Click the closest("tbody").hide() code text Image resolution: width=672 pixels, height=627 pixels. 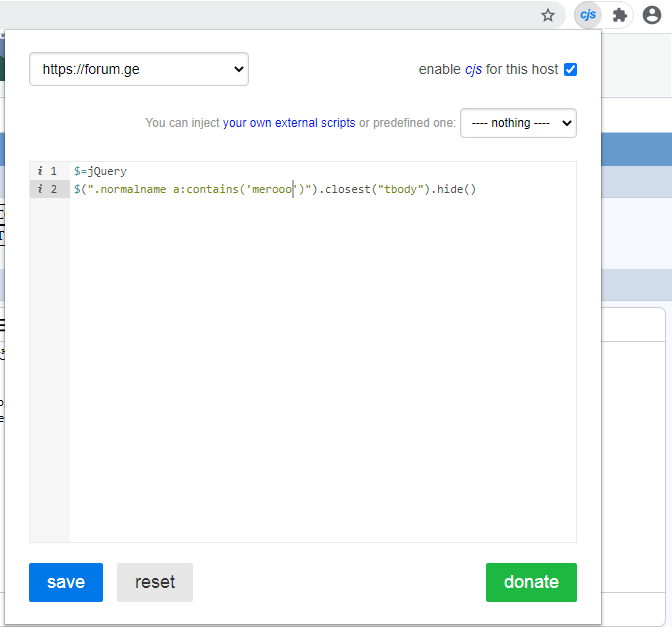click(x=400, y=189)
